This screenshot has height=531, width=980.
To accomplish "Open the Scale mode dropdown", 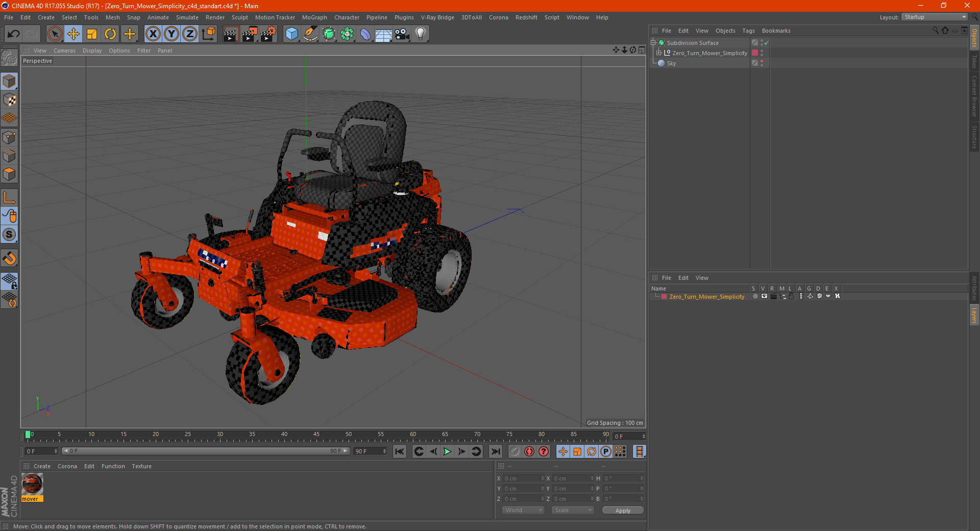I will (x=573, y=510).
